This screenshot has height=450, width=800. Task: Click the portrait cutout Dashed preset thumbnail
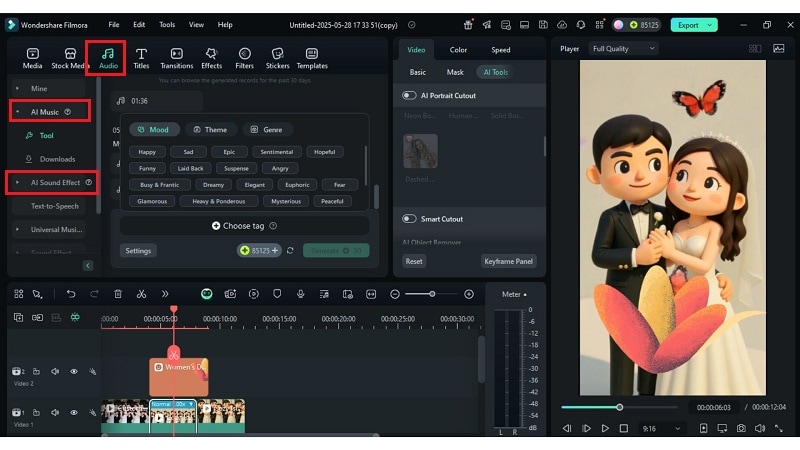coord(420,151)
